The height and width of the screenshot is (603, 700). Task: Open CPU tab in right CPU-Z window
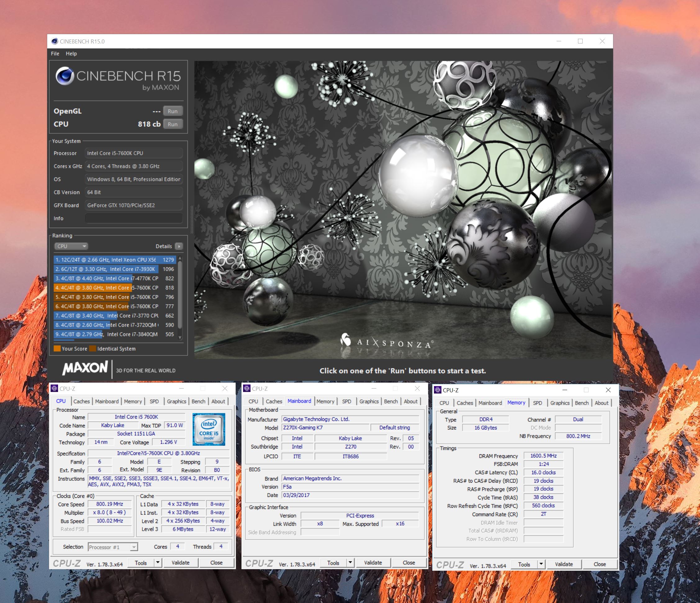click(x=444, y=403)
